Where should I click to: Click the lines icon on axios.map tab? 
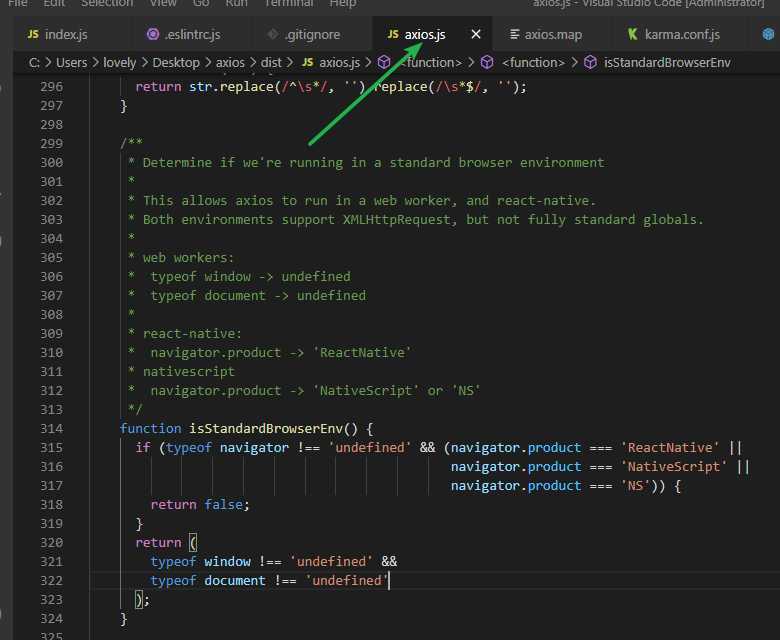(x=514, y=34)
